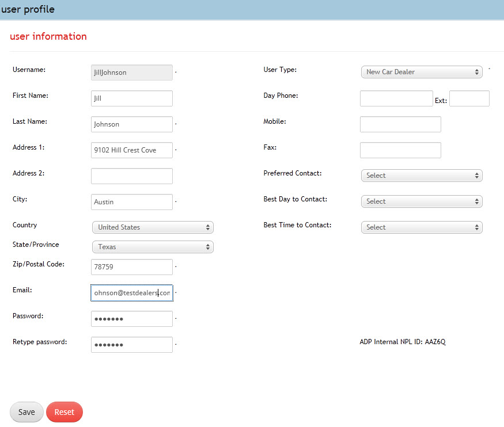Click into the Email field
The width and height of the screenshot is (504, 427).
coord(132,293)
